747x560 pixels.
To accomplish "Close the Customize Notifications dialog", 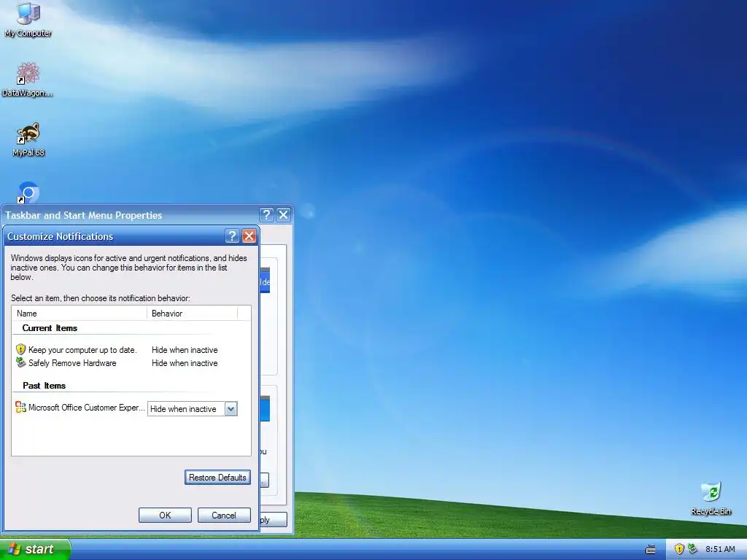I will 249,236.
